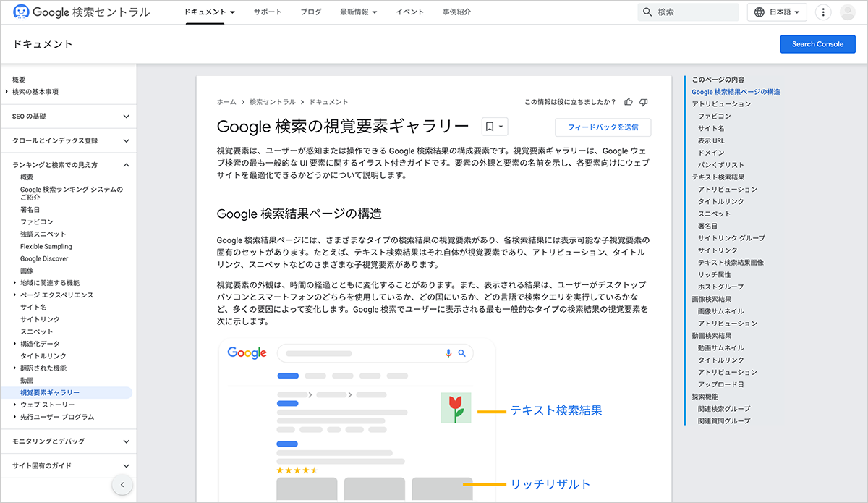Click the Google 検索セントラル title text
The image size is (868, 503).
(x=92, y=12)
